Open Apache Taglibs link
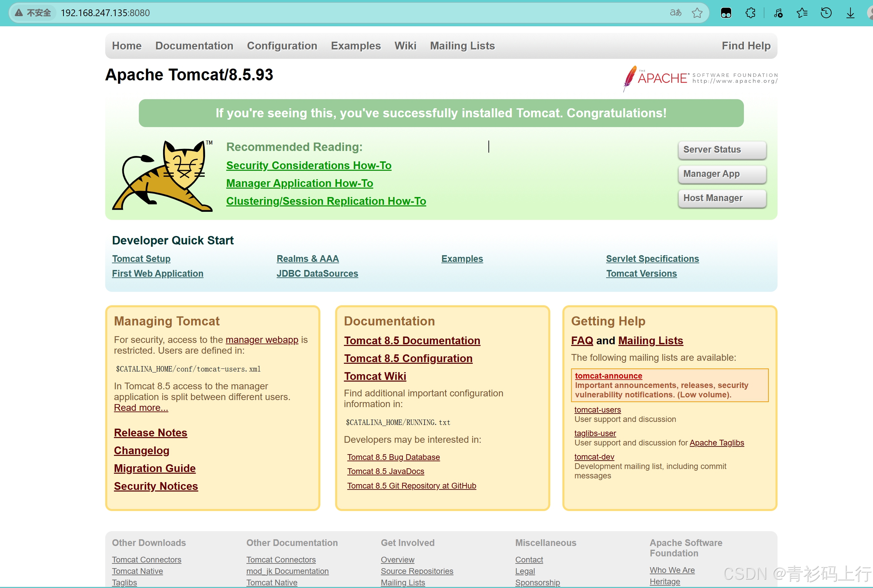 click(x=717, y=443)
